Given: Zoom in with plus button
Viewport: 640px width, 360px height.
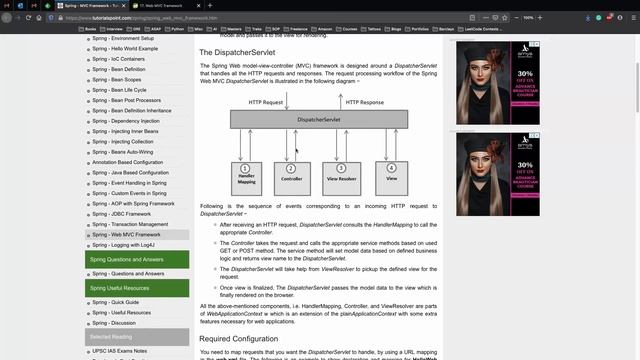Looking at the screenshot, I should pos(540,18).
